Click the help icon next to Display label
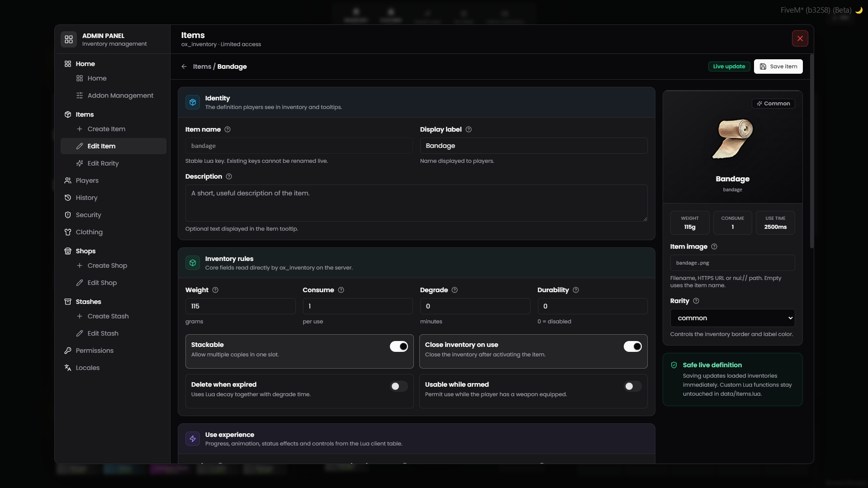 (469, 129)
